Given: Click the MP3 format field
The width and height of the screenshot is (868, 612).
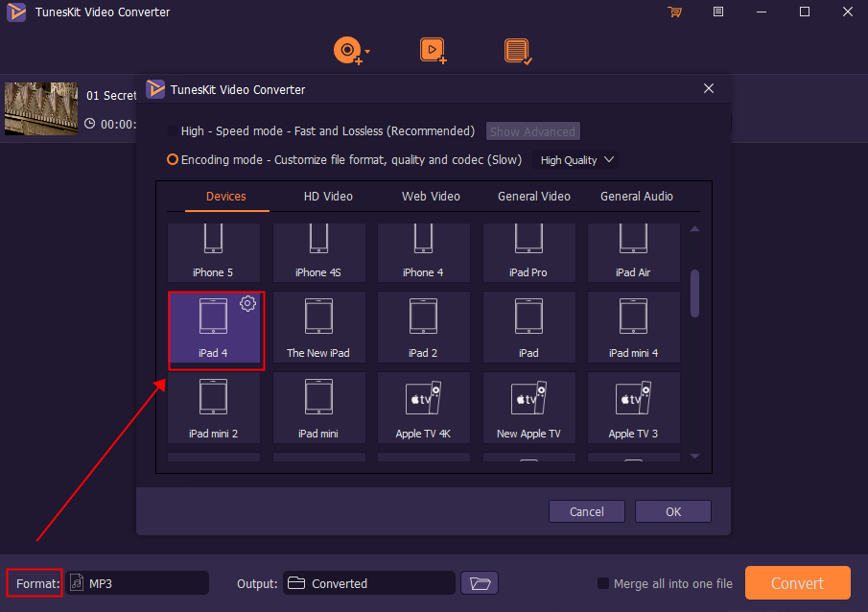Looking at the screenshot, I should coord(137,583).
